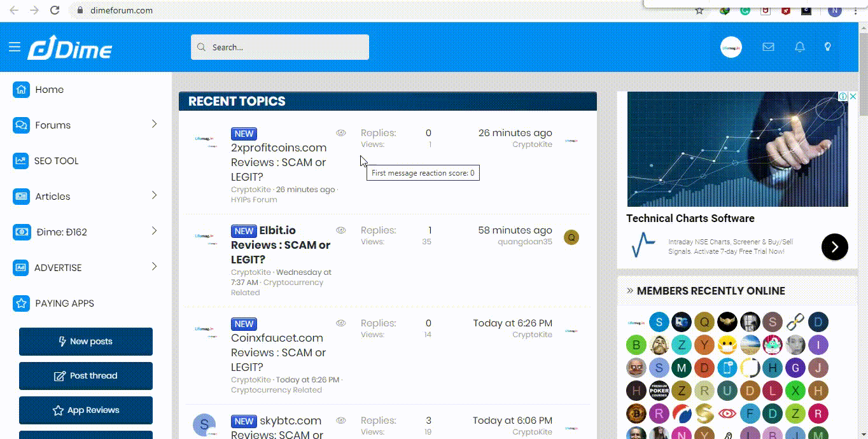
Task: Click the ADVERTISE sidebar icon
Action: pyautogui.click(x=21, y=268)
